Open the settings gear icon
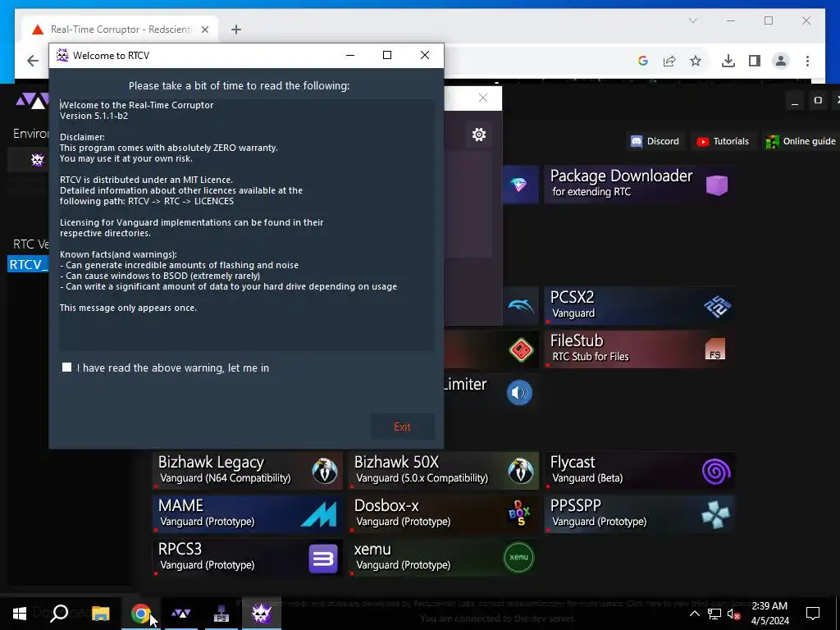The image size is (840, 630). click(x=479, y=135)
